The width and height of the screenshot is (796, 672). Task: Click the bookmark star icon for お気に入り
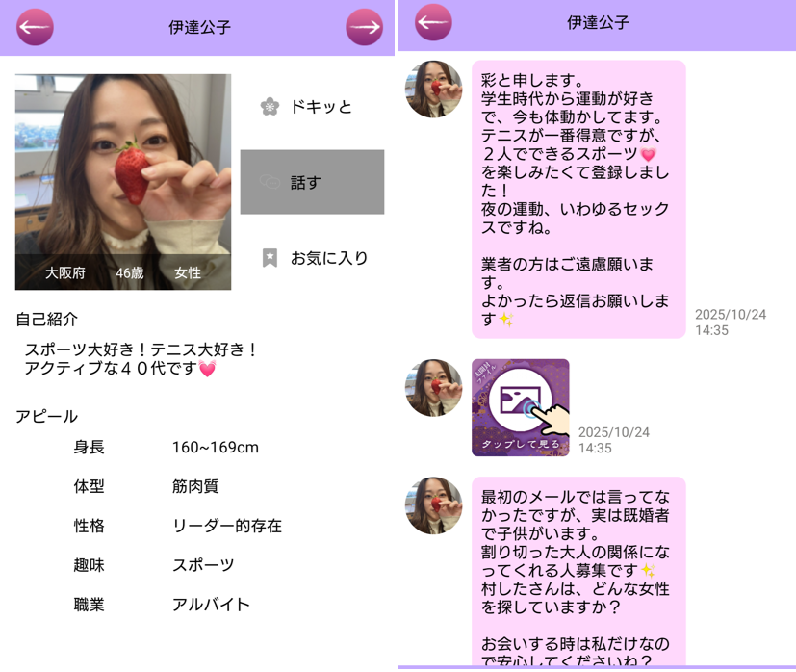(x=270, y=258)
